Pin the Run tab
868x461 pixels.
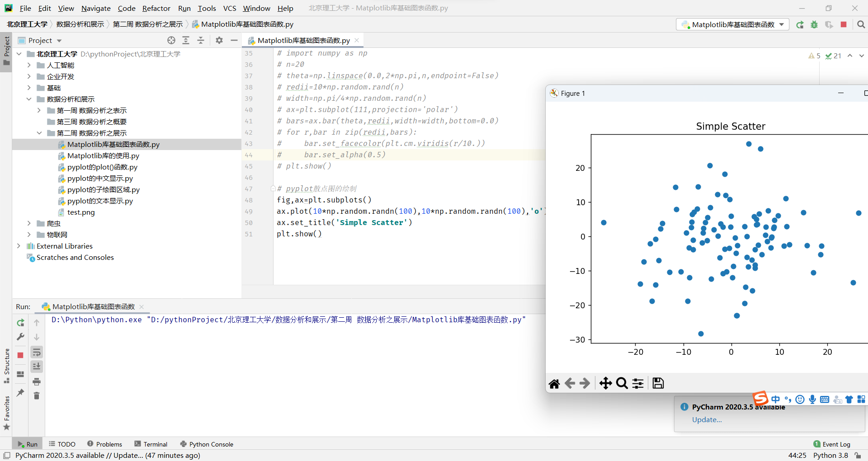20,393
